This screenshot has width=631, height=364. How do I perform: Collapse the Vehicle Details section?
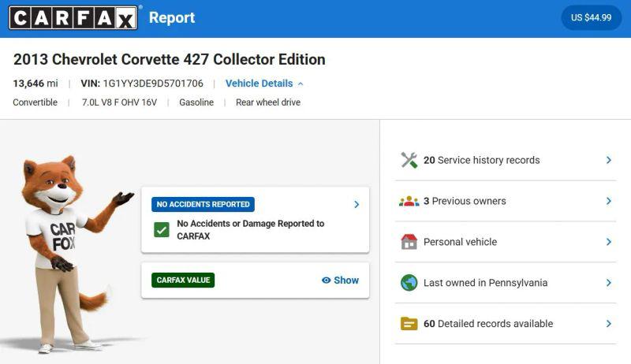[301, 84]
